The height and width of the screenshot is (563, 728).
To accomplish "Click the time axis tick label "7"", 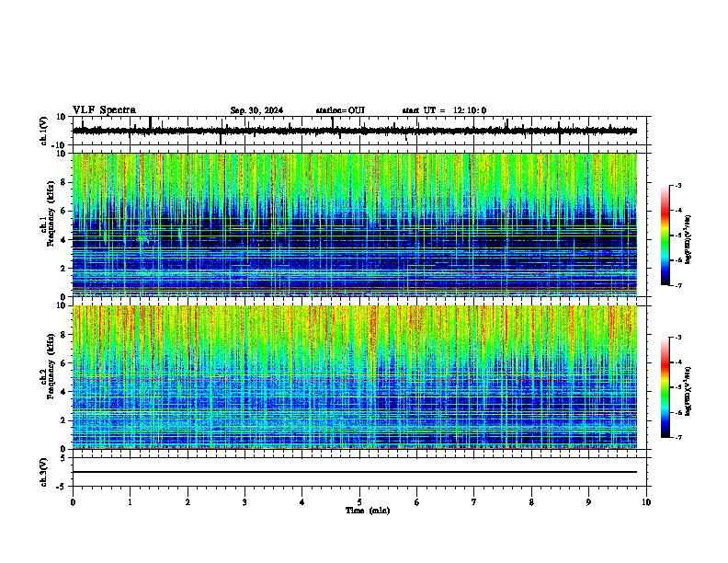I will pyautogui.click(x=474, y=502).
